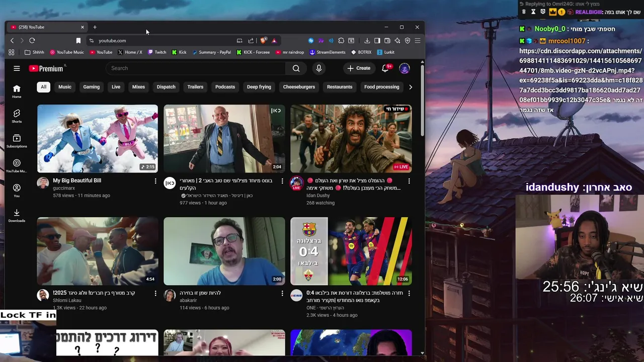Viewport: 644px width, 362px height.
Task: Open the StreamElements bookmark
Action: [328, 52]
